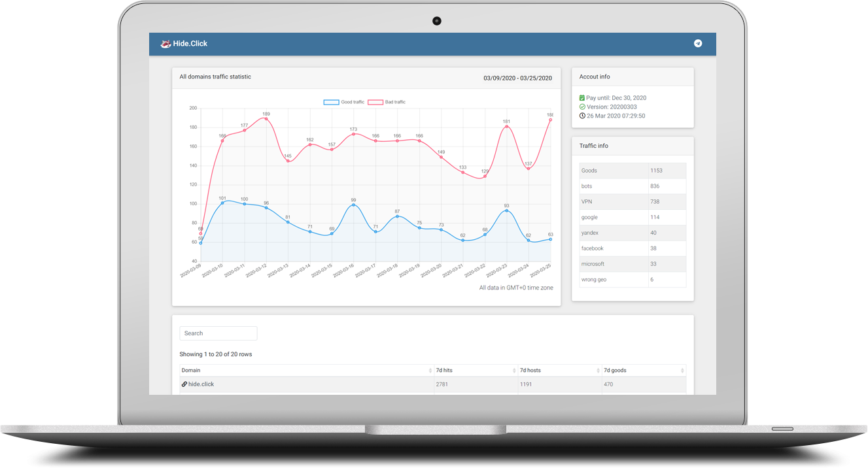Viewport: 868px width, 468px height.
Task: Click the All domains traffic statistic title
Action: (215, 77)
